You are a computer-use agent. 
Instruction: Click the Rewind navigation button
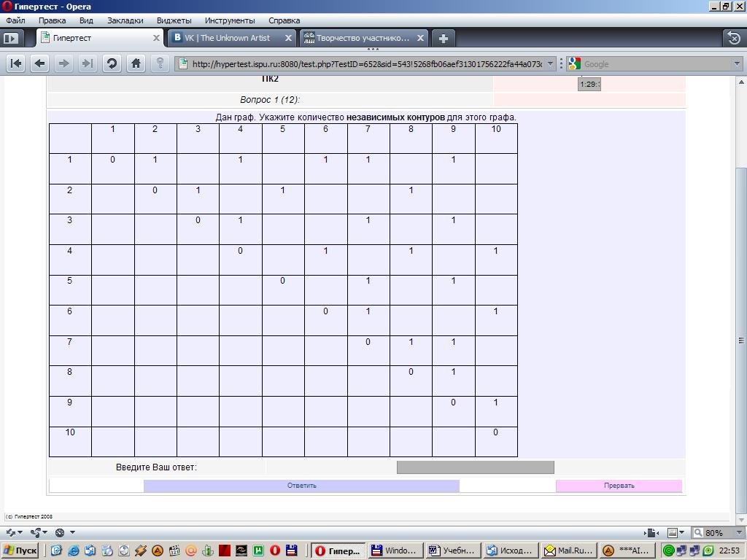click(16, 63)
